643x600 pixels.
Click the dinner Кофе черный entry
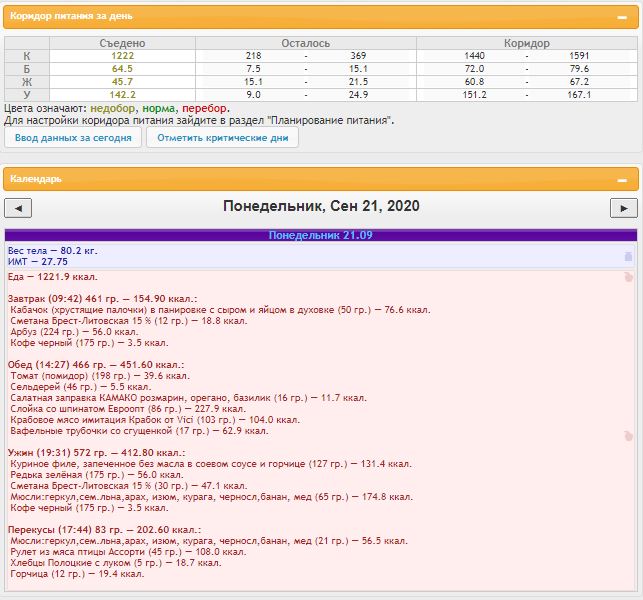click(89, 508)
